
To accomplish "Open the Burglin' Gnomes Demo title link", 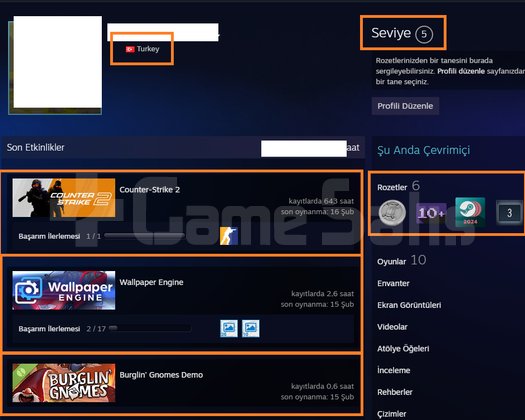I will [x=161, y=375].
